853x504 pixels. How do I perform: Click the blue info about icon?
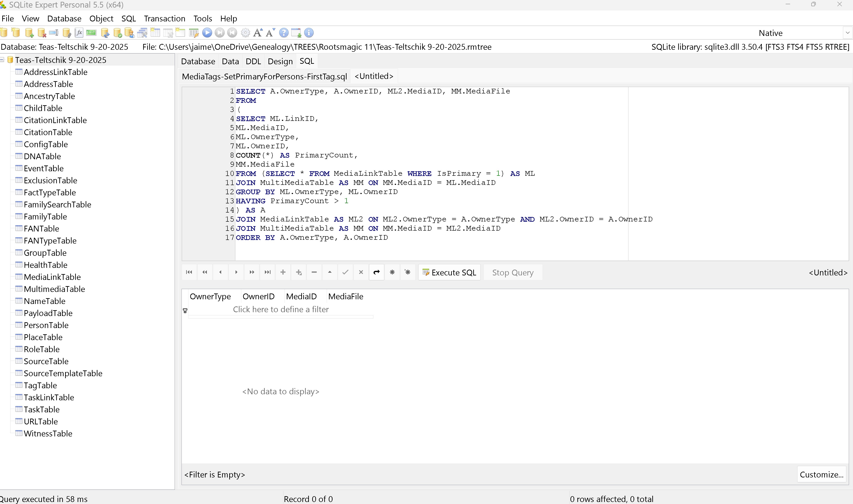pos(309,33)
